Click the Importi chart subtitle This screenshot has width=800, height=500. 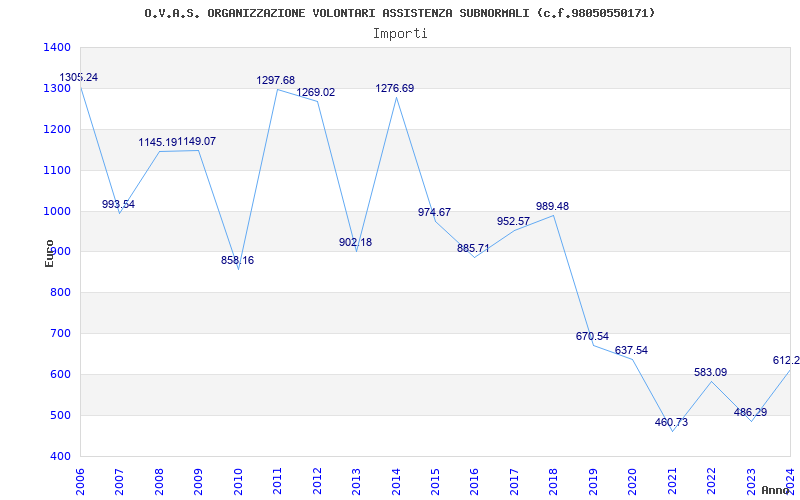(x=400, y=33)
